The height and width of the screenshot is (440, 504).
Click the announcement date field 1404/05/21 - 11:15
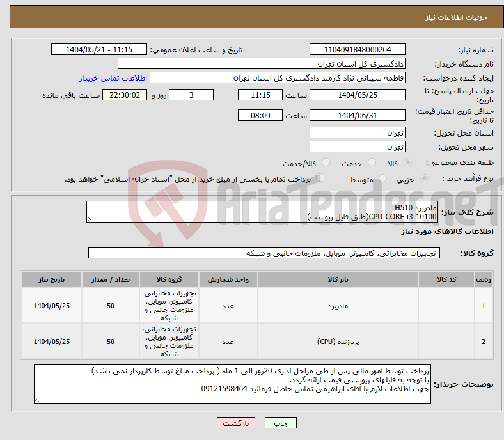(x=99, y=49)
